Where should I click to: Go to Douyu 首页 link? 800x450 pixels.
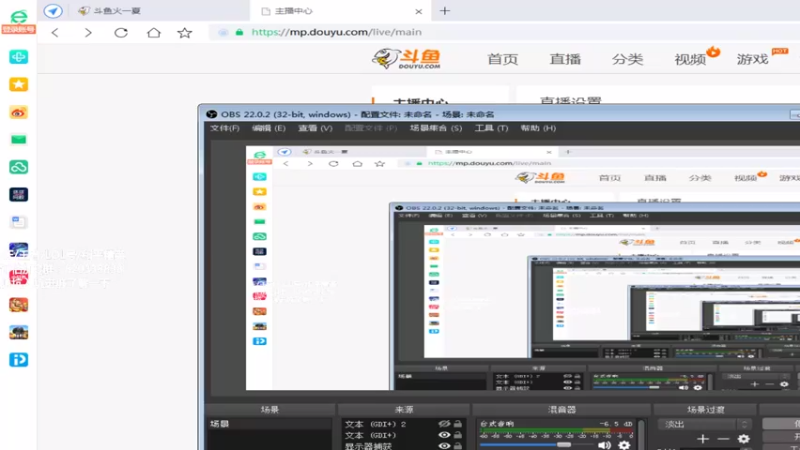(x=503, y=59)
